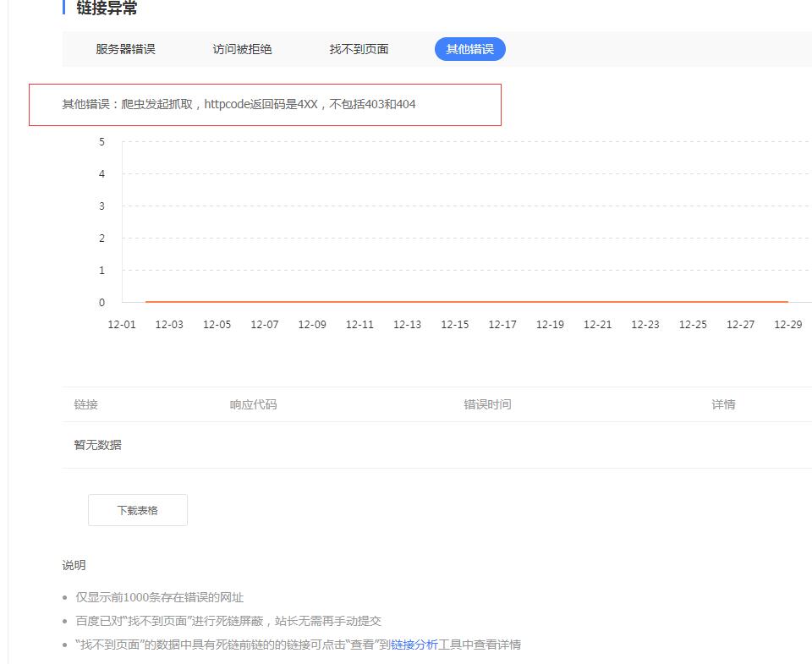Click the 链接异常 section heading

(x=107, y=8)
